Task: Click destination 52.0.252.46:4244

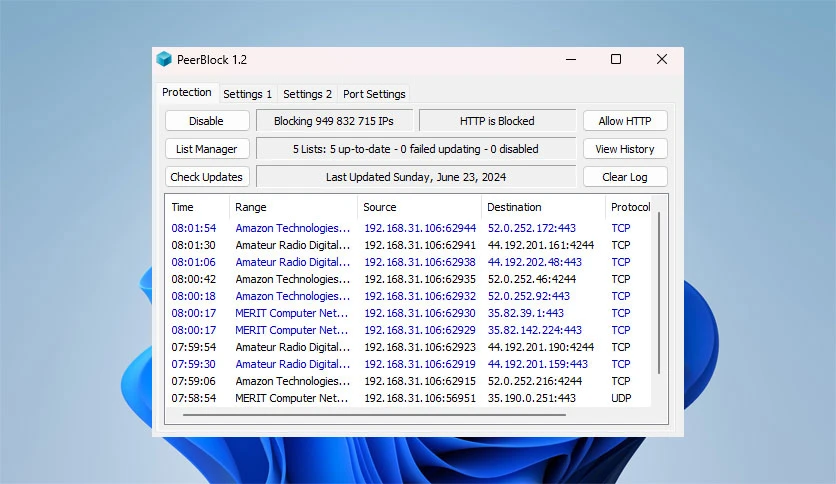Action: click(x=532, y=279)
